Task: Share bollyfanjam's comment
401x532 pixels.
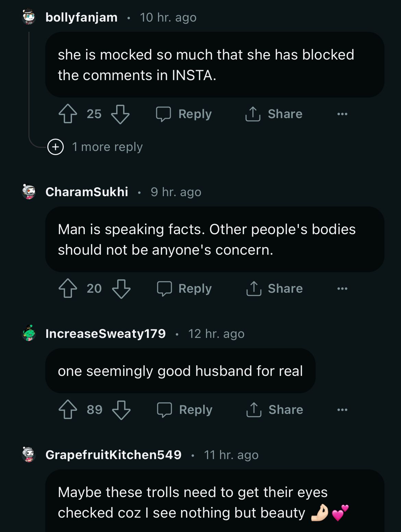Action: [274, 114]
